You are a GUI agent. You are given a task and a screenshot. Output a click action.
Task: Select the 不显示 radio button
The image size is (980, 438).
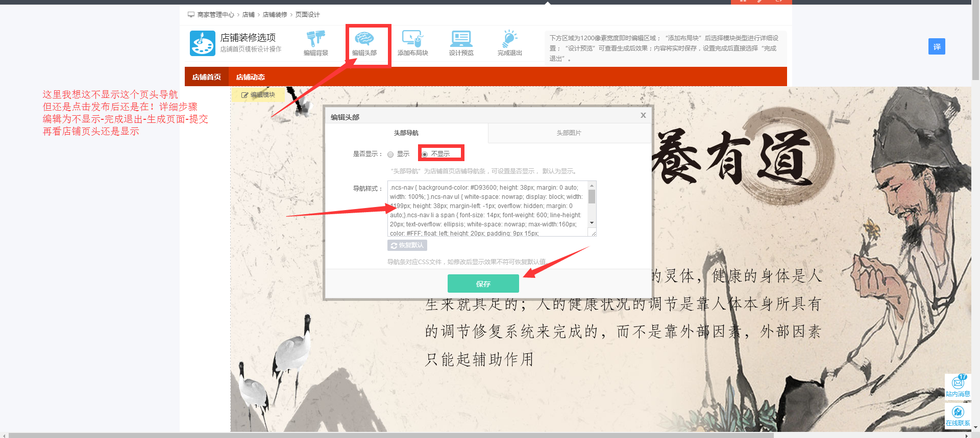(425, 154)
